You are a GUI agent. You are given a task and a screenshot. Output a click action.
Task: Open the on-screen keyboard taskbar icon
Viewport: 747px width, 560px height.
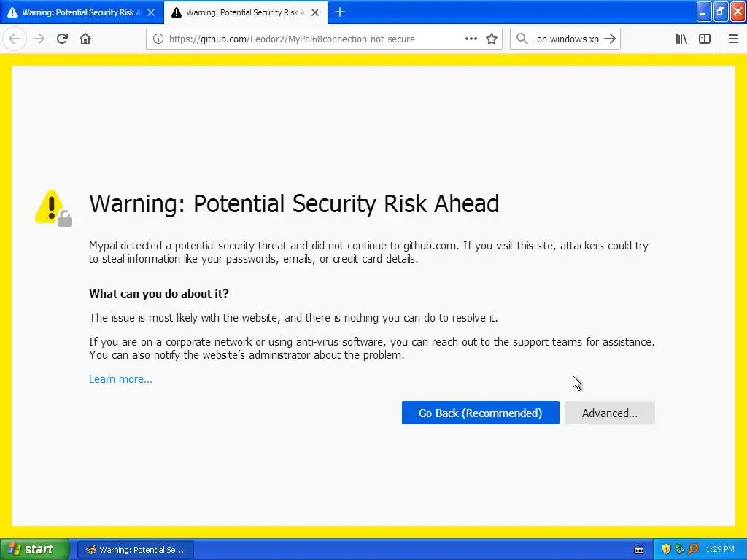pos(639,550)
